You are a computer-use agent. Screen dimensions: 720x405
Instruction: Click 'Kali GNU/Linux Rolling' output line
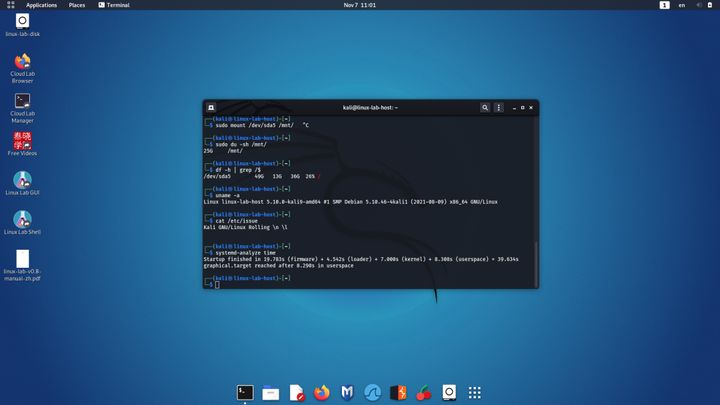(246, 227)
